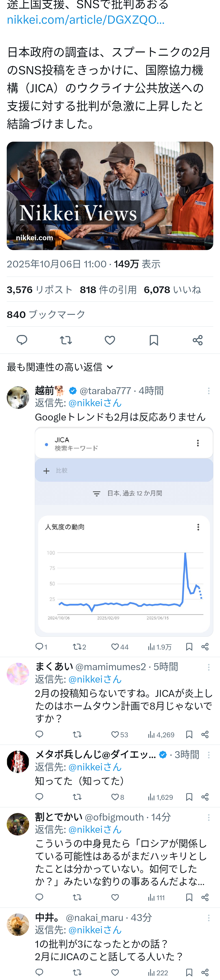Repost the main Nikkei post

[66, 340]
